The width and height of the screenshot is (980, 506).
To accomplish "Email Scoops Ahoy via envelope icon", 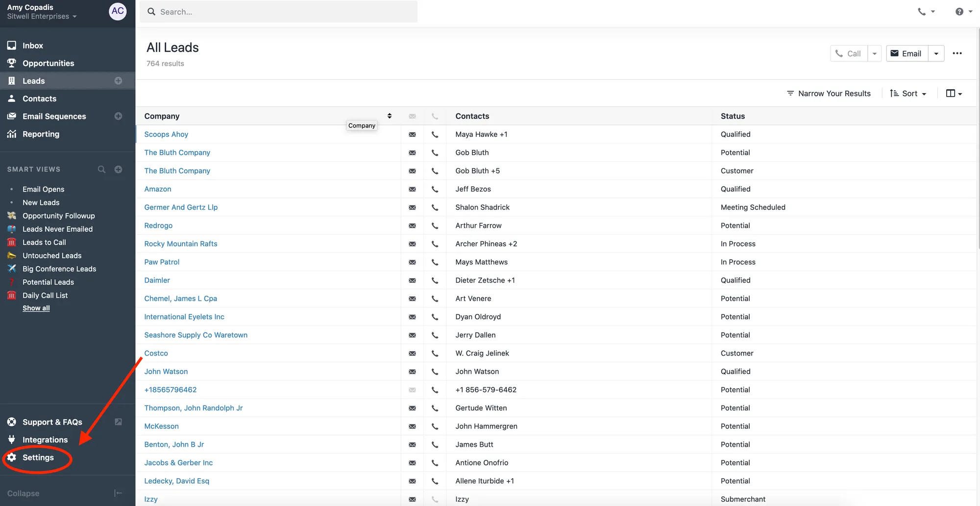I will point(412,134).
